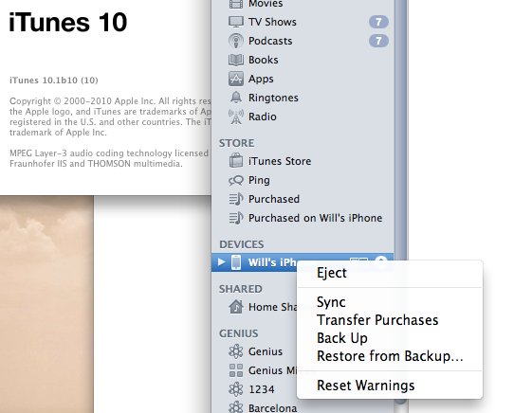Click the SHARED section header

[x=241, y=289]
